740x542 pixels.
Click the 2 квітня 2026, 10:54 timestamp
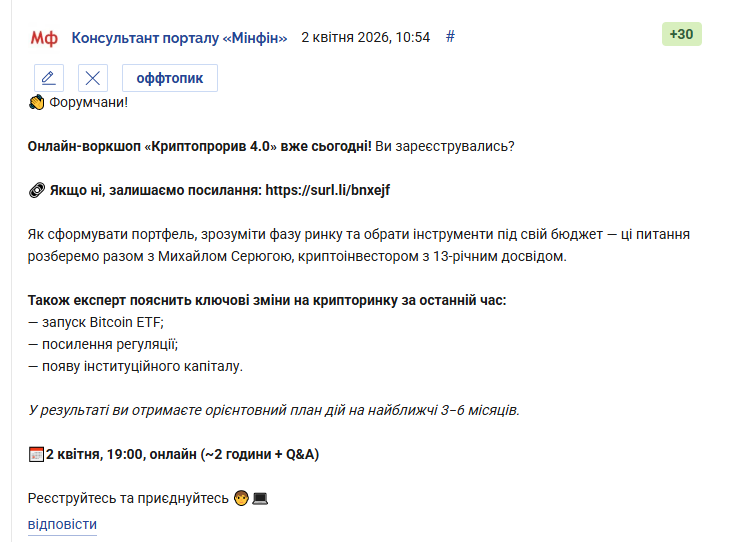366,37
